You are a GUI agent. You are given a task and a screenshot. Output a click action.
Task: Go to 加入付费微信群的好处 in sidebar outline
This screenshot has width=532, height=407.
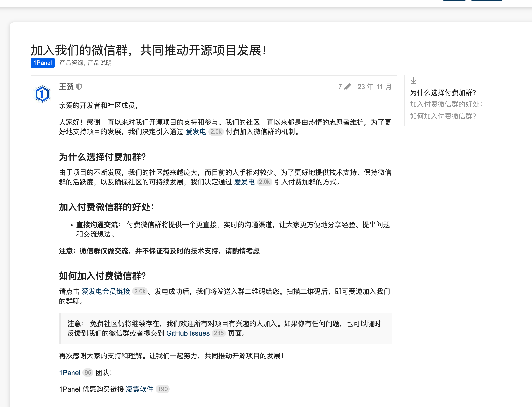click(x=446, y=104)
